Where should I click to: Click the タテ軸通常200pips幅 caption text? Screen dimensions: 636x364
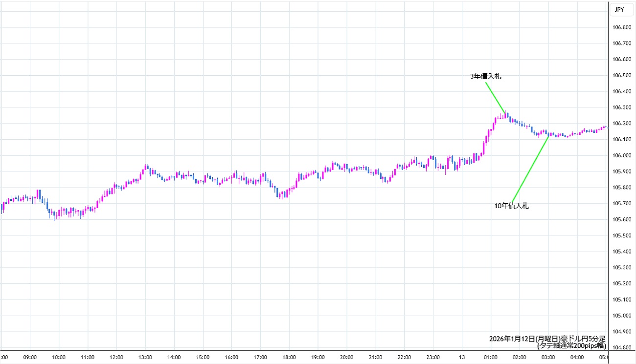point(571,345)
